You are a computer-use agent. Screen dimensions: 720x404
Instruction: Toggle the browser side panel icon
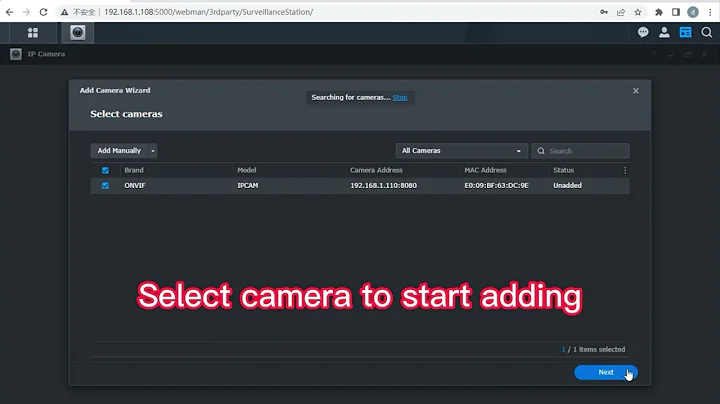point(675,12)
